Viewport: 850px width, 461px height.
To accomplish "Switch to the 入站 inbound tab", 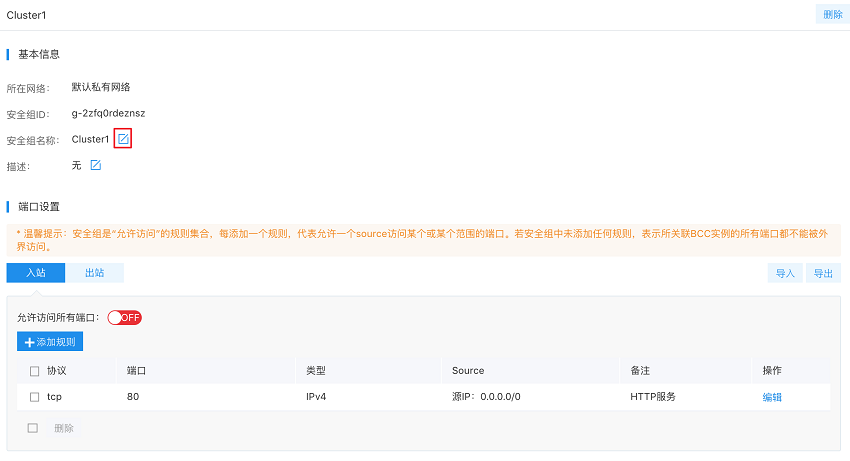I will pos(36,273).
